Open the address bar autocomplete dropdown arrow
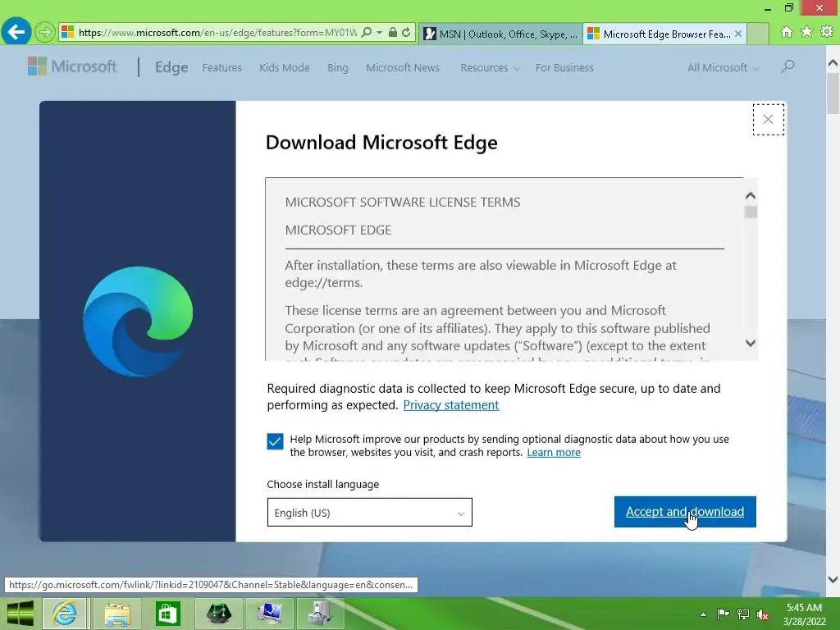The image size is (840, 630). (x=379, y=32)
